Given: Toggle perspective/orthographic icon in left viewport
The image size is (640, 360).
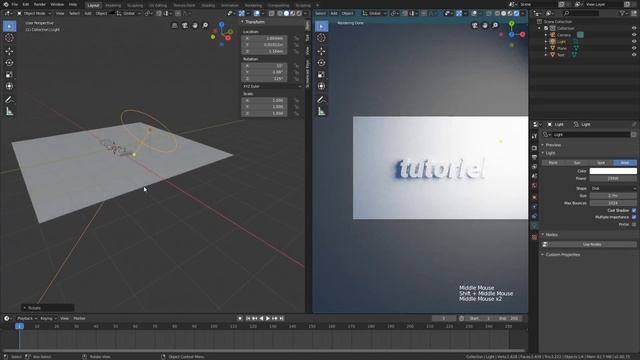Looking at the screenshot, I should [174, 25].
